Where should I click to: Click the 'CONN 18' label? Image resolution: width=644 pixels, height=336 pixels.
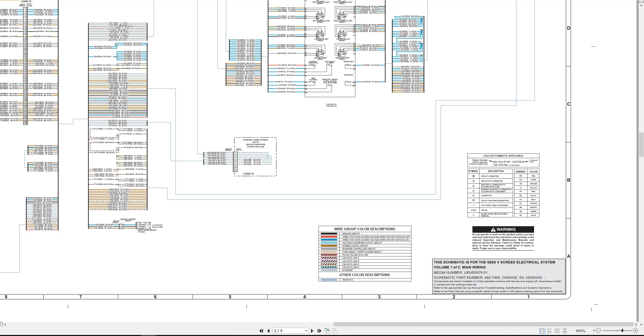(x=26, y=2)
